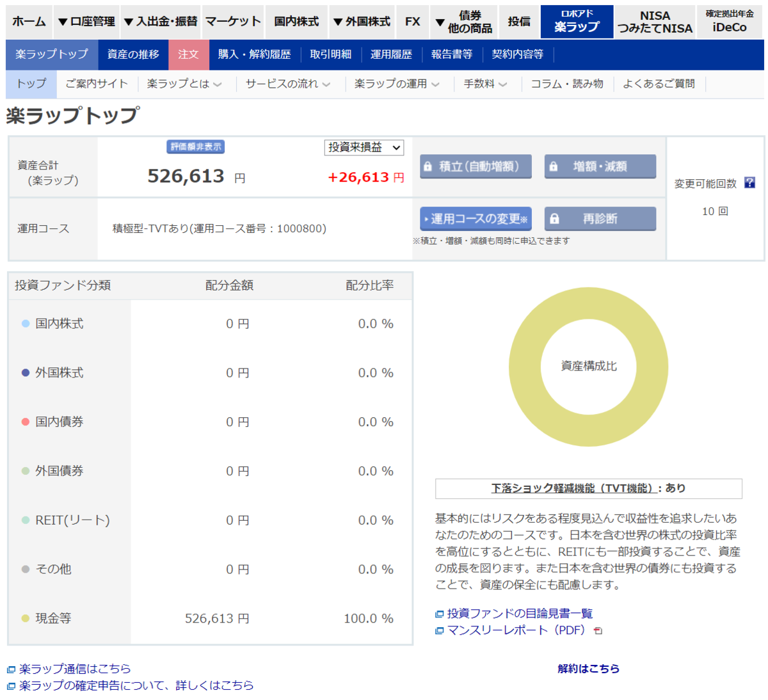Select the ロボアド 楽ラップ tab

(577, 22)
